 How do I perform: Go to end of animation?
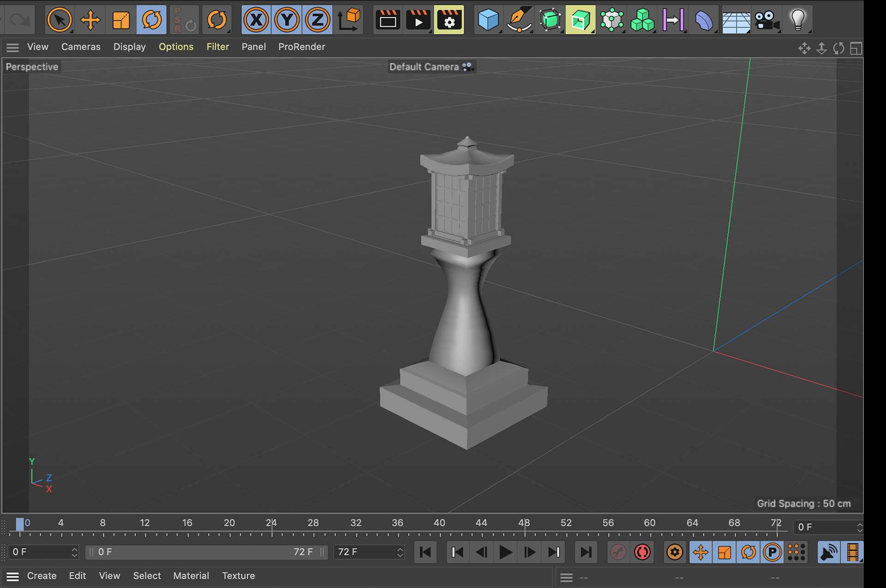pyautogui.click(x=586, y=552)
